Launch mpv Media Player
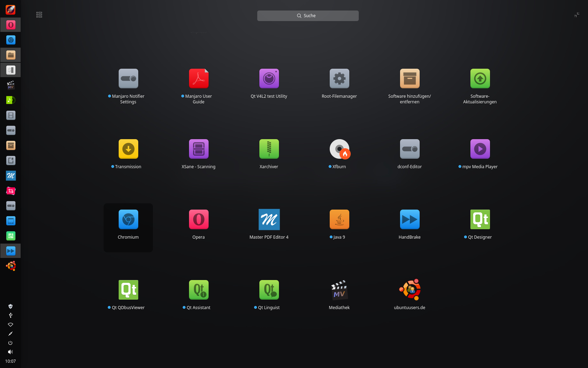This screenshot has height=368, width=588. tap(480, 149)
